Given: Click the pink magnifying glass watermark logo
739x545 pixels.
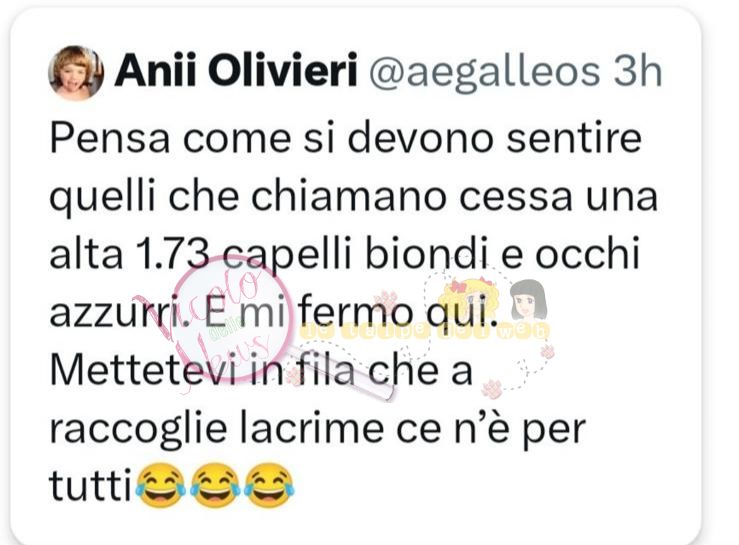Looking at the screenshot, I should point(232,318).
